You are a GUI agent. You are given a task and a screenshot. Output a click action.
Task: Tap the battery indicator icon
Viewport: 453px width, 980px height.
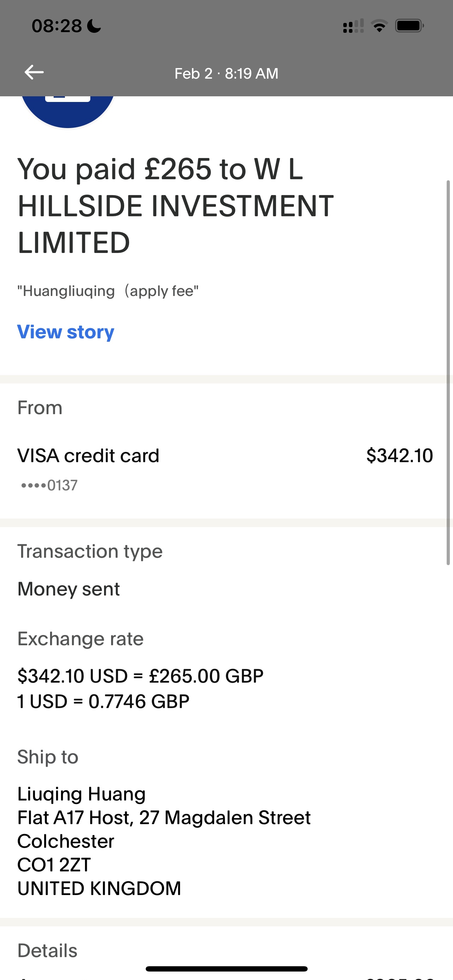click(x=409, y=26)
